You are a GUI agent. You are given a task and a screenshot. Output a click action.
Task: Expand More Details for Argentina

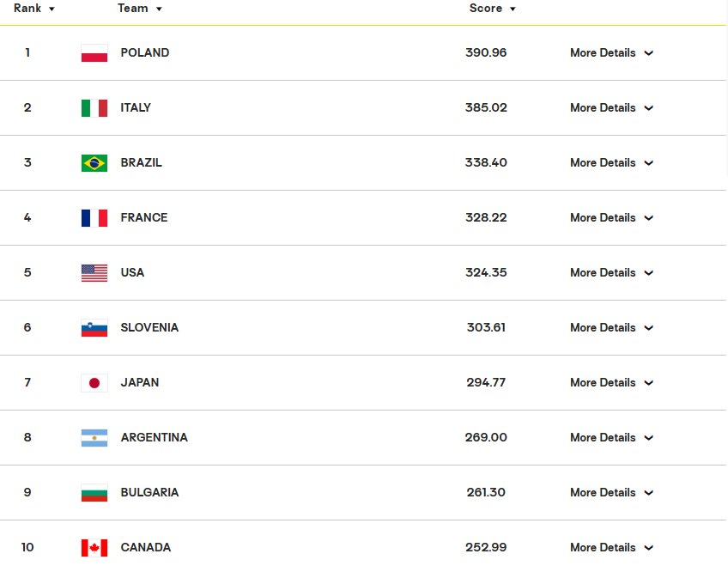pyautogui.click(x=611, y=438)
